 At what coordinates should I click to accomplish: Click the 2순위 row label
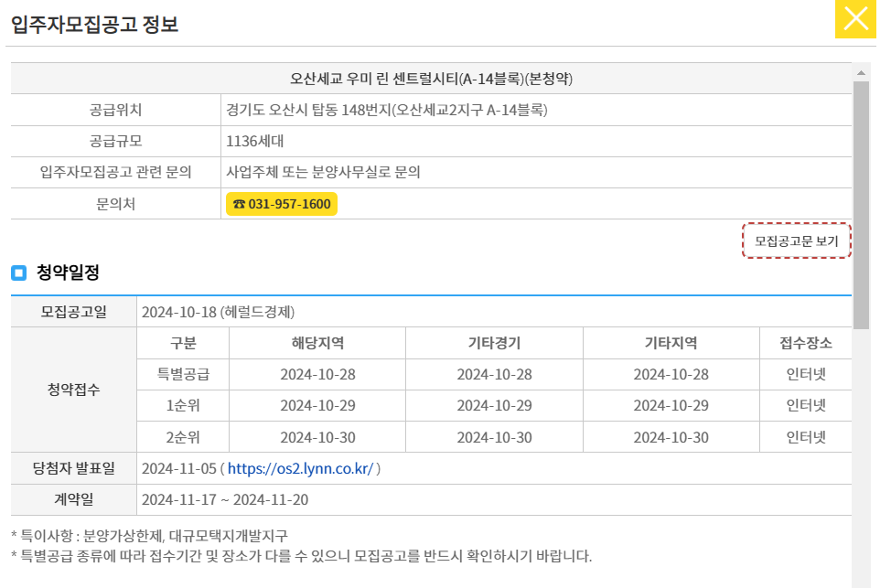pos(183,437)
